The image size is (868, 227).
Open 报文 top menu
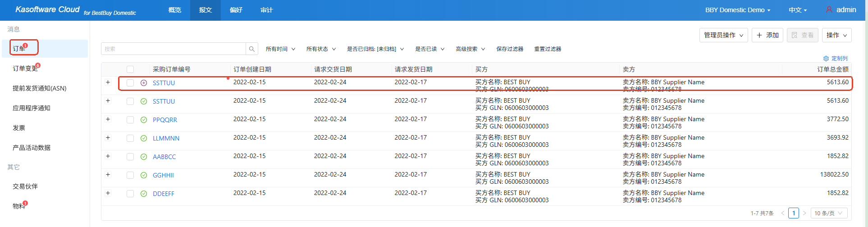pos(205,10)
